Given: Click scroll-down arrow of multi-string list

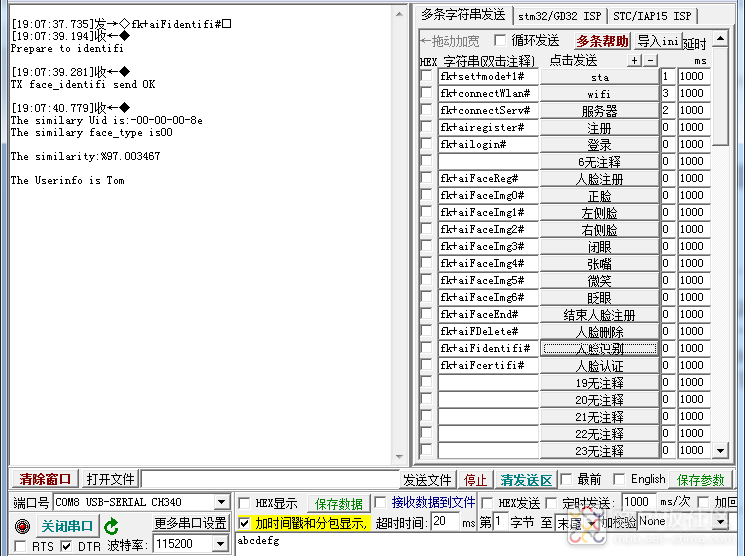Looking at the screenshot, I should coord(720,450).
